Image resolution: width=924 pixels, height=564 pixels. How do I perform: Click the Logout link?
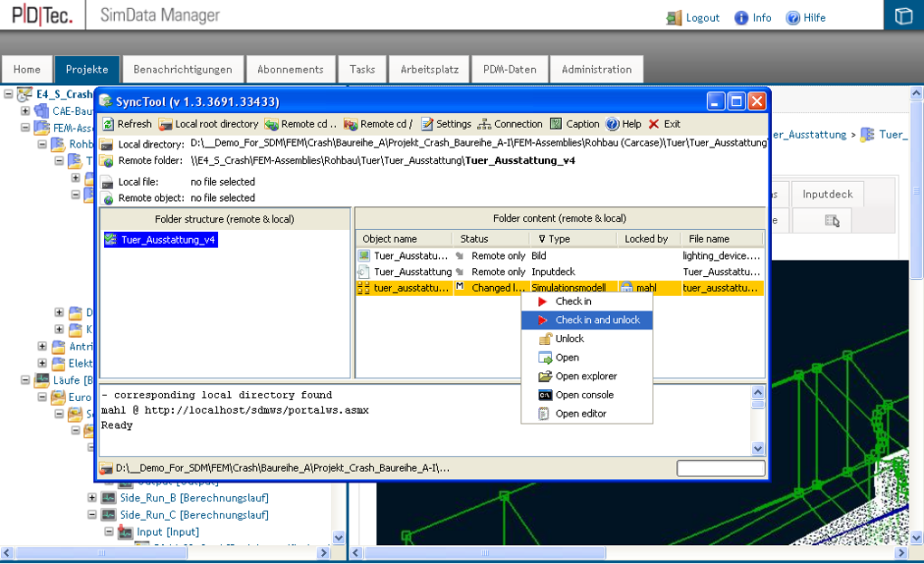[x=693, y=18]
